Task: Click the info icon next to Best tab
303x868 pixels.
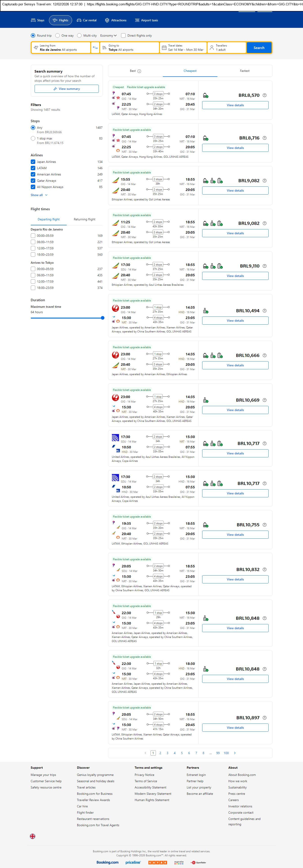Action: 139,71
